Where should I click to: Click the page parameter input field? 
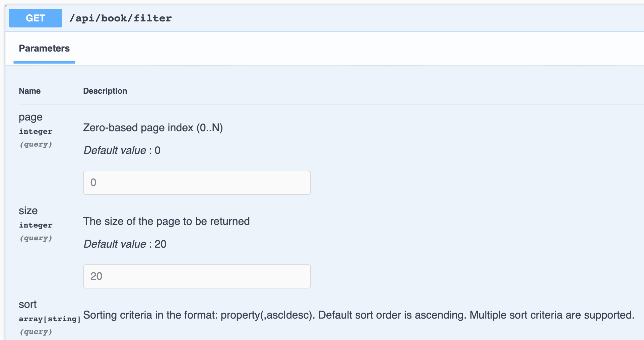coord(197,182)
